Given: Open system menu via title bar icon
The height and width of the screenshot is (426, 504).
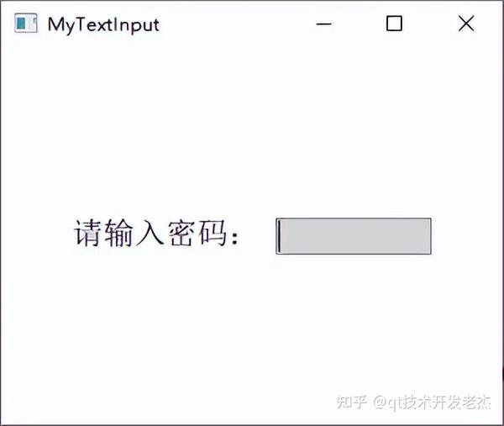Looking at the screenshot, I should (26, 23).
